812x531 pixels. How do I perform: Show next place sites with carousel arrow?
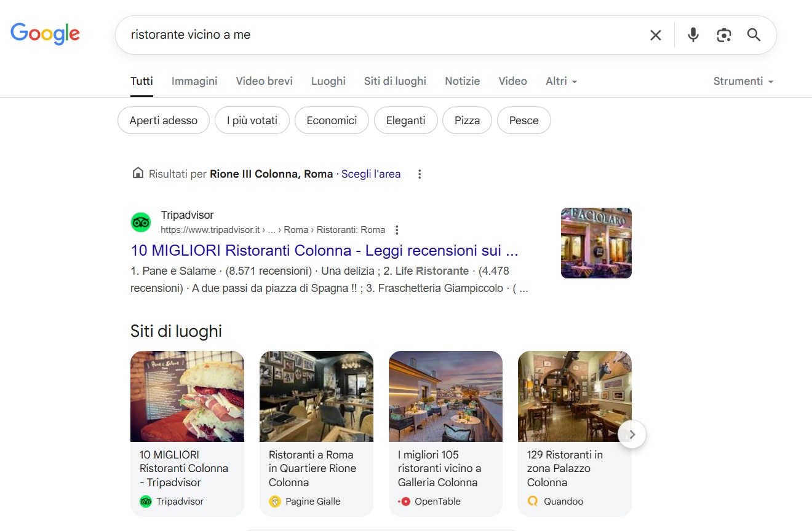click(632, 435)
